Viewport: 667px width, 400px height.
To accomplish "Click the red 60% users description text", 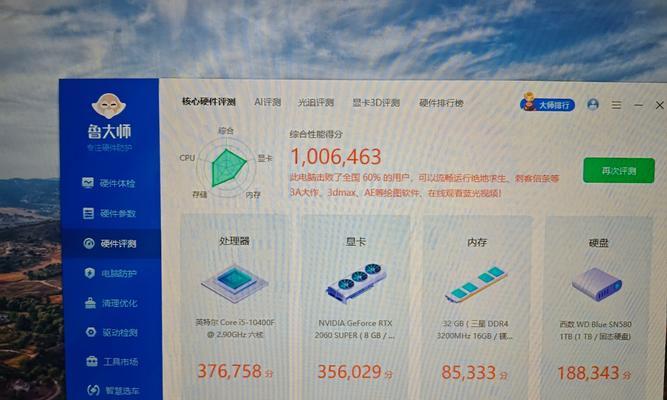I will point(425,186).
